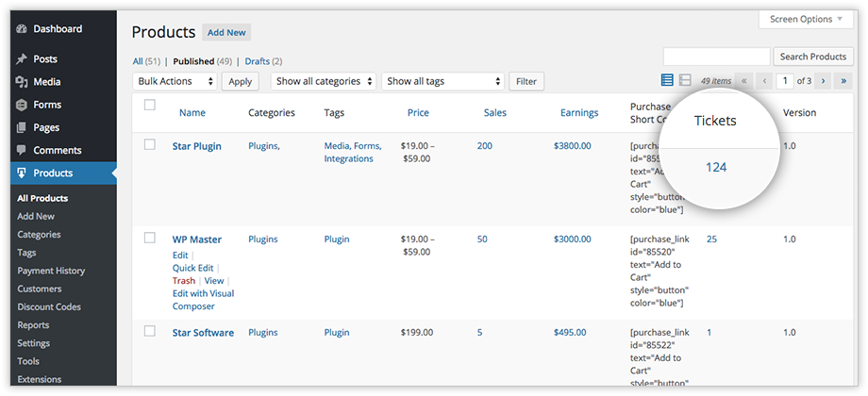Switch to list view icon
The width and height of the screenshot is (868, 396).
pyautogui.click(x=667, y=81)
